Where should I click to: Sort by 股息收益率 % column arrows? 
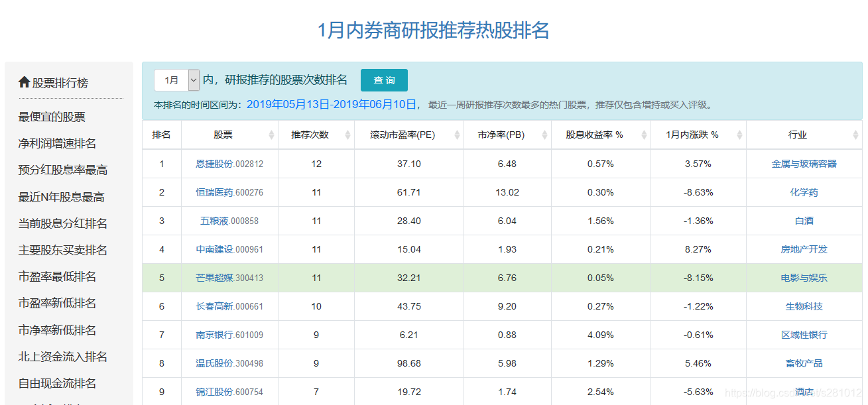pyautogui.click(x=644, y=135)
